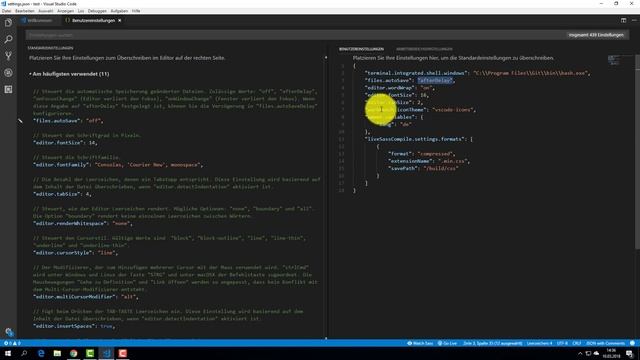
Task: Open the Extensions view in activity bar
Action: (x=8, y=89)
